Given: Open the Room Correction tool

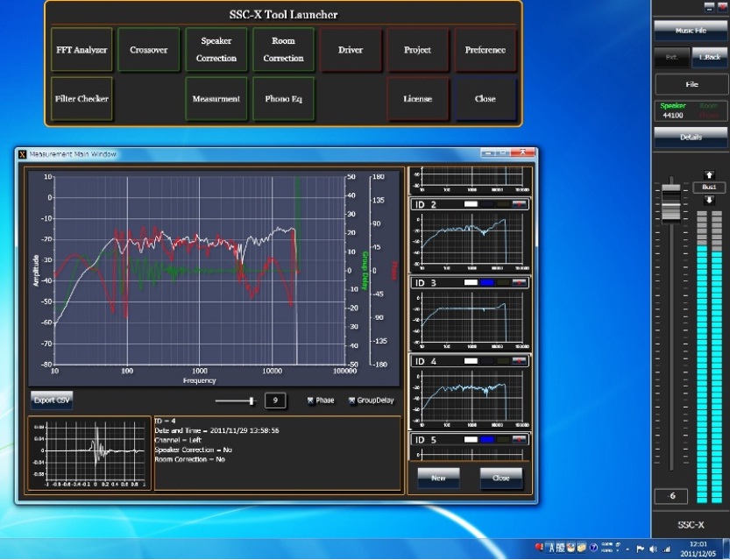Looking at the screenshot, I should pyautogui.click(x=283, y=50).
